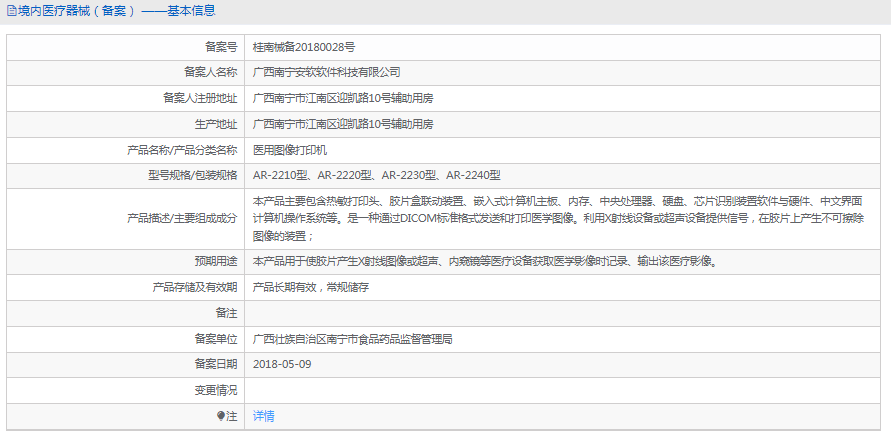Click the product description paragraph starting 本产品主要包含
This screenshot has height=439, width=891.
coord(559,219)
